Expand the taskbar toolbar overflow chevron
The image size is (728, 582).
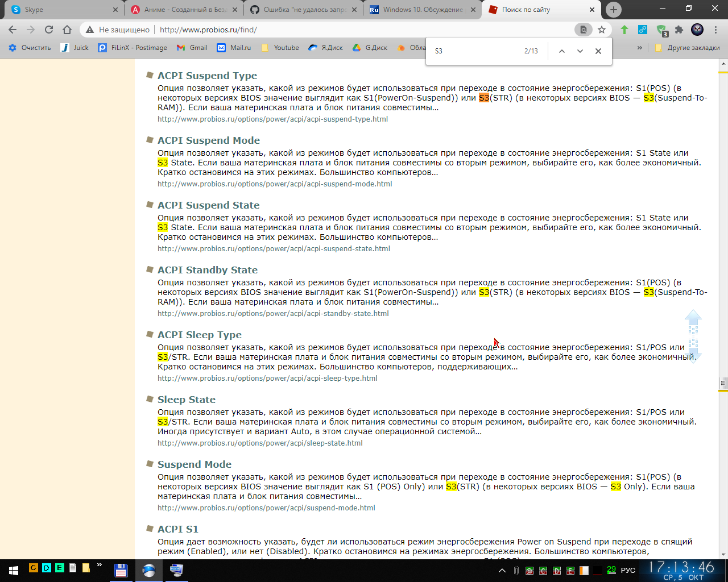click(100, 566)
